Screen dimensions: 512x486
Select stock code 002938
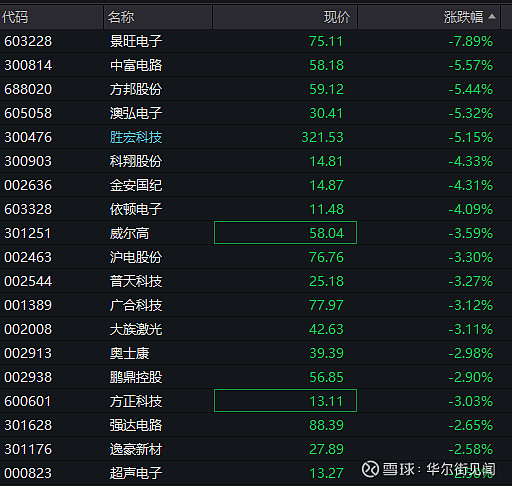pos(28,377)
